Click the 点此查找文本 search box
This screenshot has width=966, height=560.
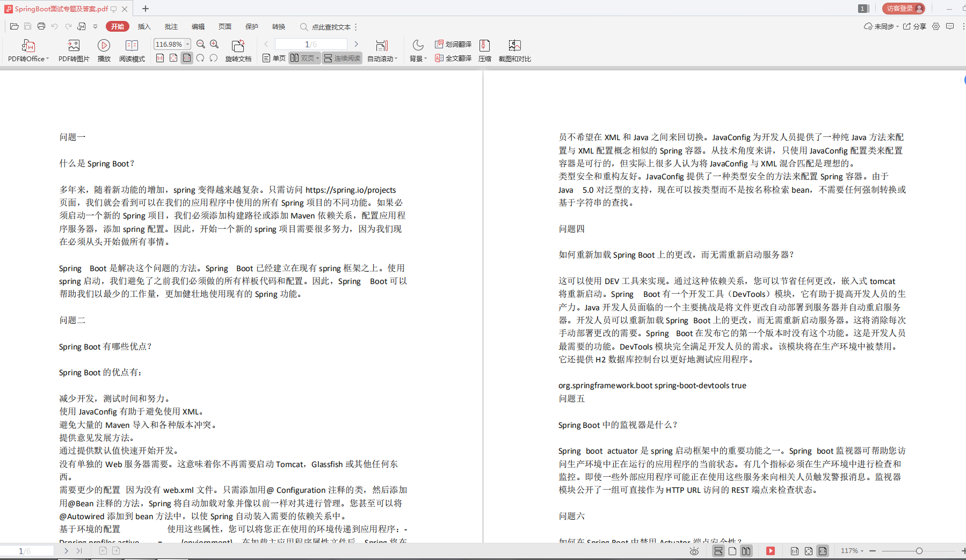click(325, 27)
